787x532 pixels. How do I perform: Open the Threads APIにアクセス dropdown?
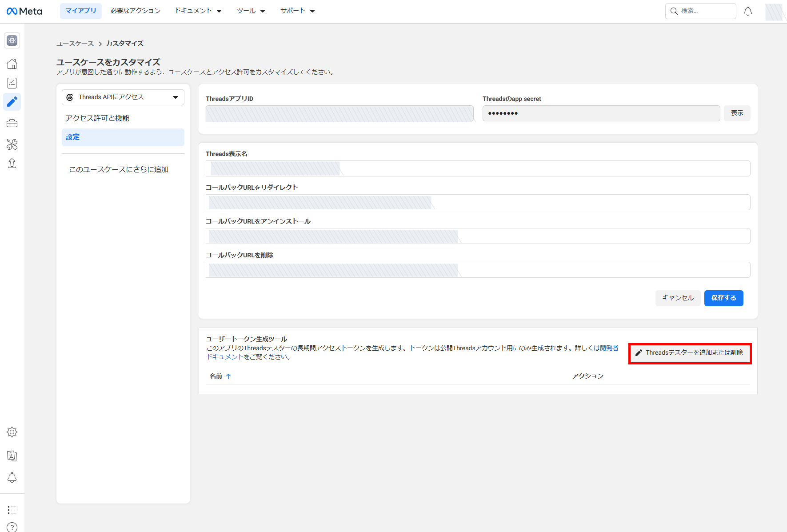123,97
